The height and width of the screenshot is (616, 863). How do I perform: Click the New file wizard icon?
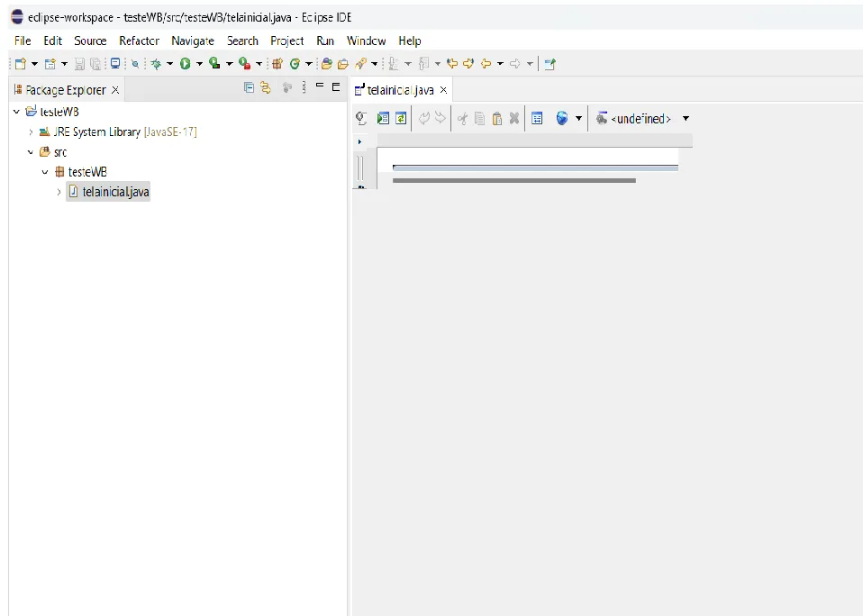pyautogui.click(x=21, y=64)
